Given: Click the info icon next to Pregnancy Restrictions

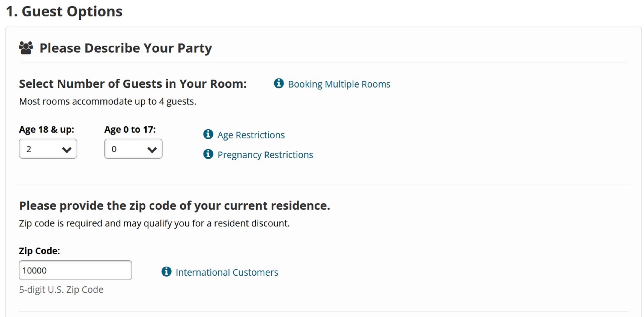Looking at the screenshot, I should [x=208, y=154].
